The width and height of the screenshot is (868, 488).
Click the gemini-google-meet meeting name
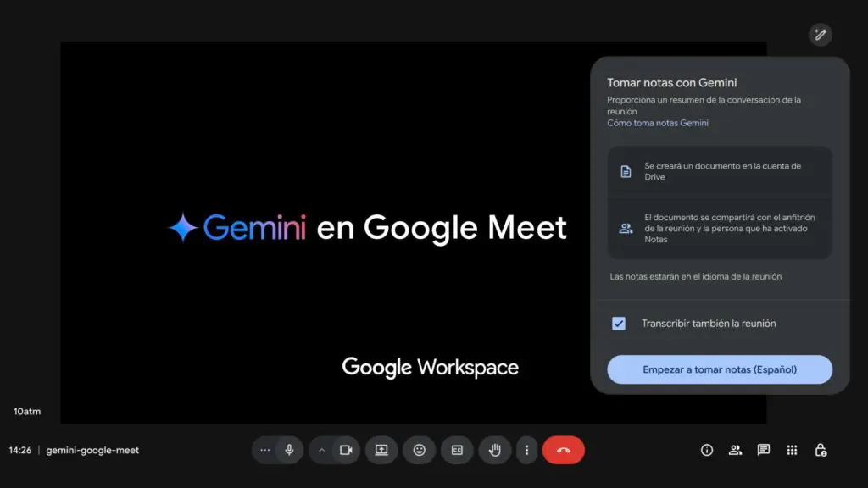[x=92, y=450]
